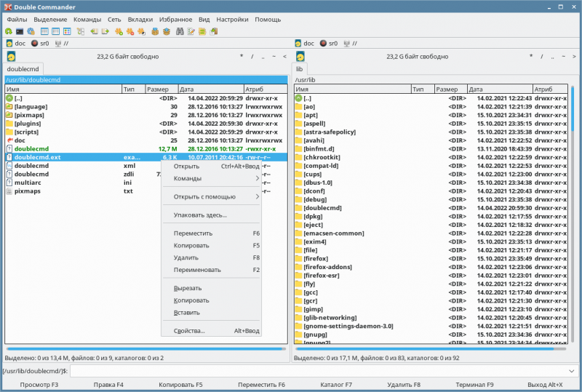Open the Вид menu
The height and width of the screenshot is (392, 582).
pos(204,20)
